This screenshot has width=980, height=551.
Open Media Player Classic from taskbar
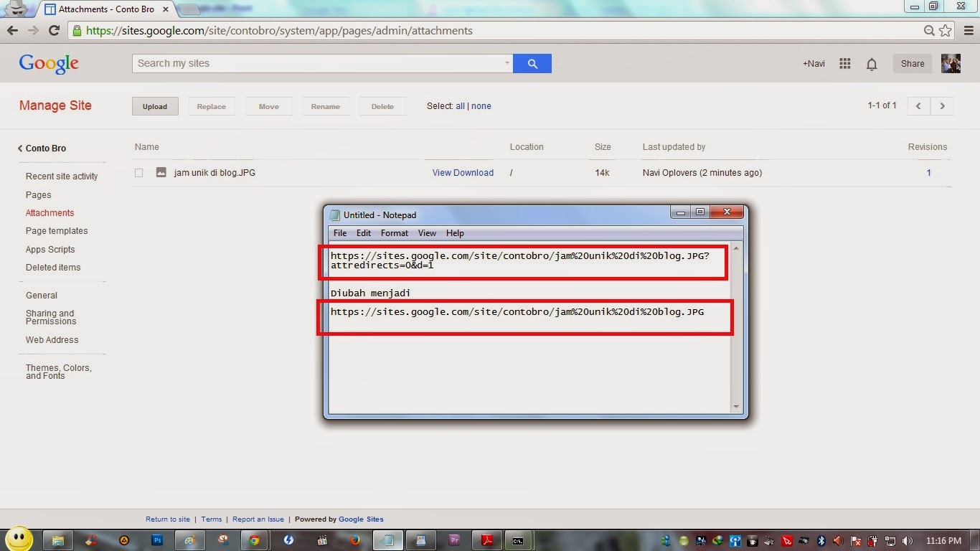(x=321, y=540)
